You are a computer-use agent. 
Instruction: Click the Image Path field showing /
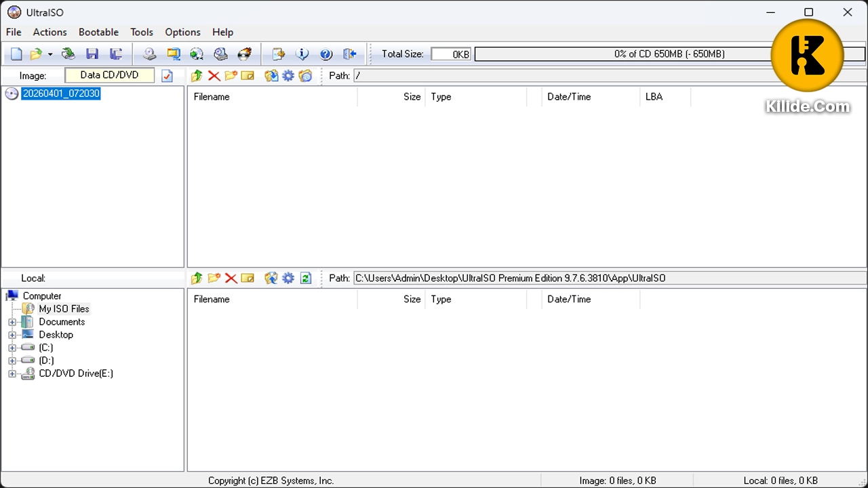tap(610, 76)
